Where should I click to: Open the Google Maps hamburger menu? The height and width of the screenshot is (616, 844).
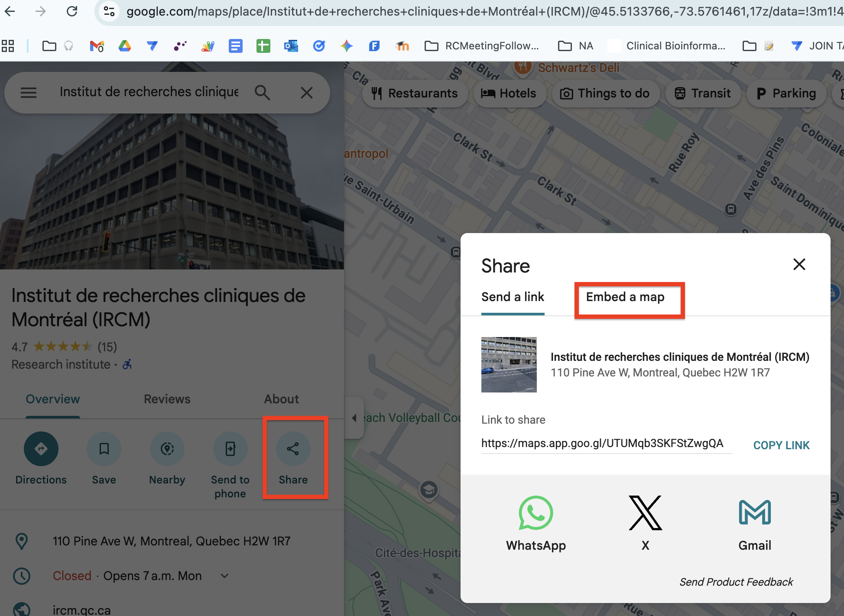29,92
